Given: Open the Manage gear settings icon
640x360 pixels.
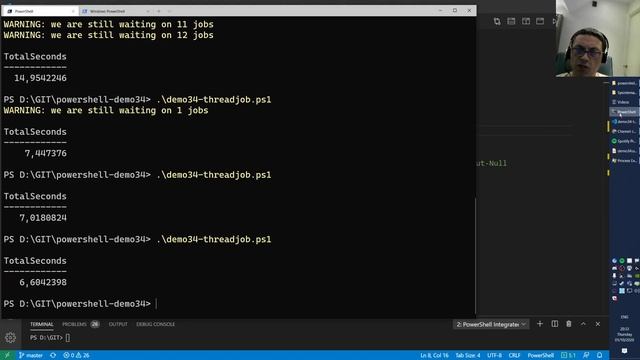Looking at the screenshot, I should [x=10, y=338].
